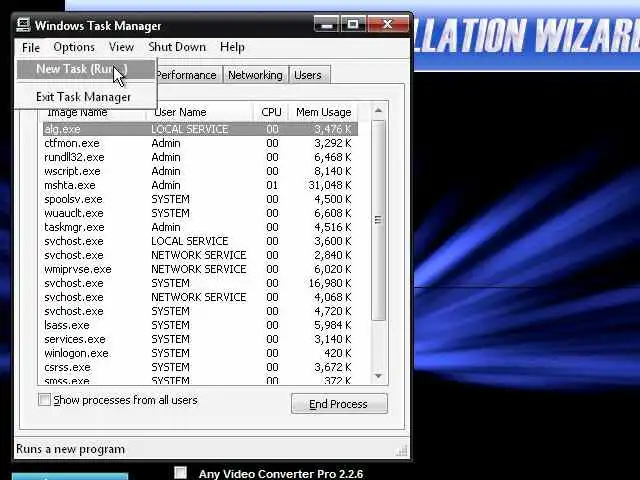Select the ctfmon.exe process
The width and height of the screenshot is (640, 480).
(200, 143)
